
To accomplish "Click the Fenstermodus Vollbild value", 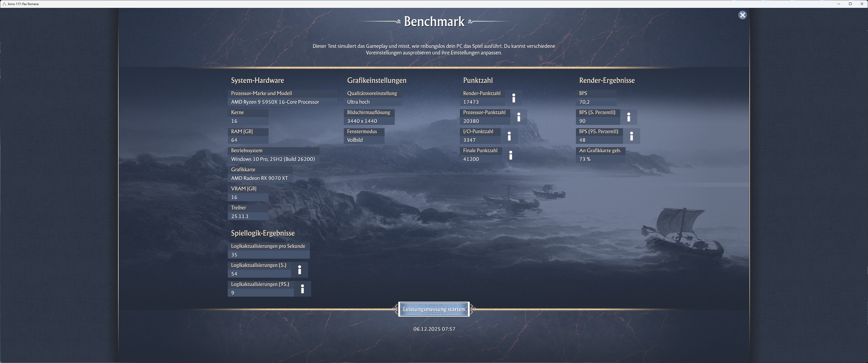I will (x=355, y=140).
